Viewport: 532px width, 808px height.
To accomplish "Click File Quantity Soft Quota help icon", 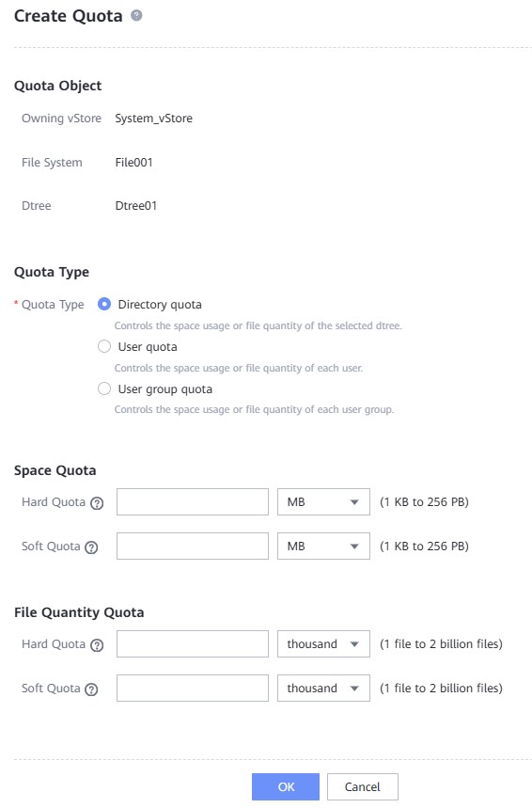I will [91, 689].
